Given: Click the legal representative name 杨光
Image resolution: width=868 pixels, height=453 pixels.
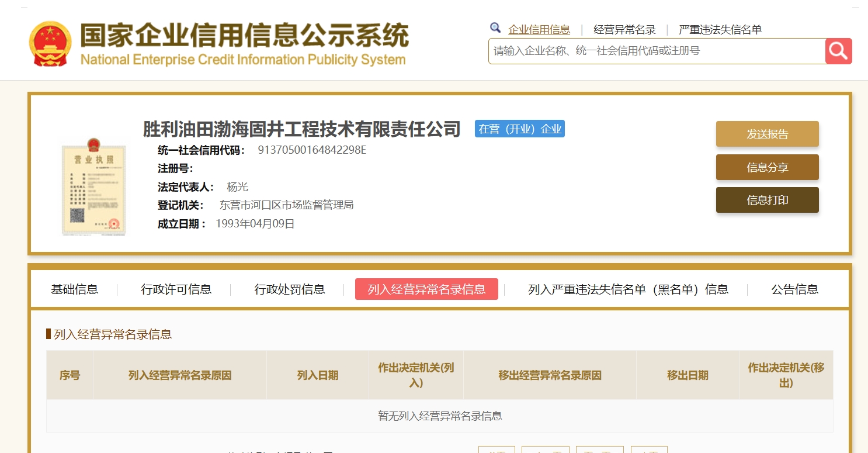Looking at the screenshot, I should [238, 187].
